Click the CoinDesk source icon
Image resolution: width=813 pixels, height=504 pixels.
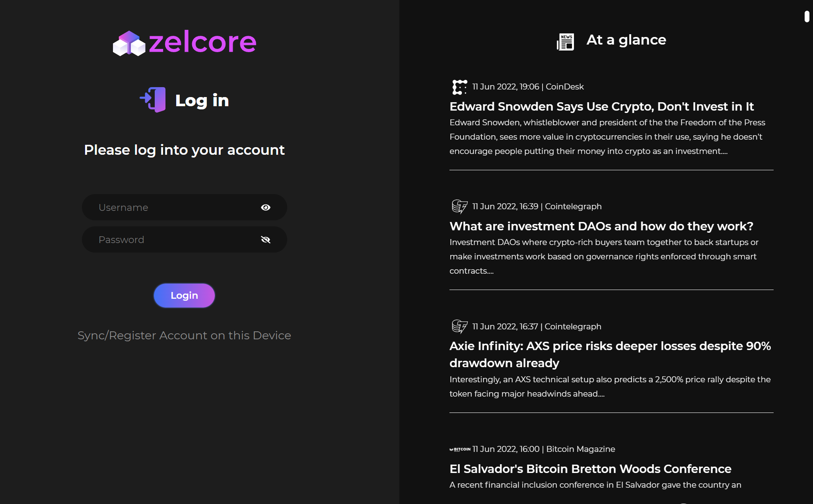pyautogui.click(x=459, y=87)
